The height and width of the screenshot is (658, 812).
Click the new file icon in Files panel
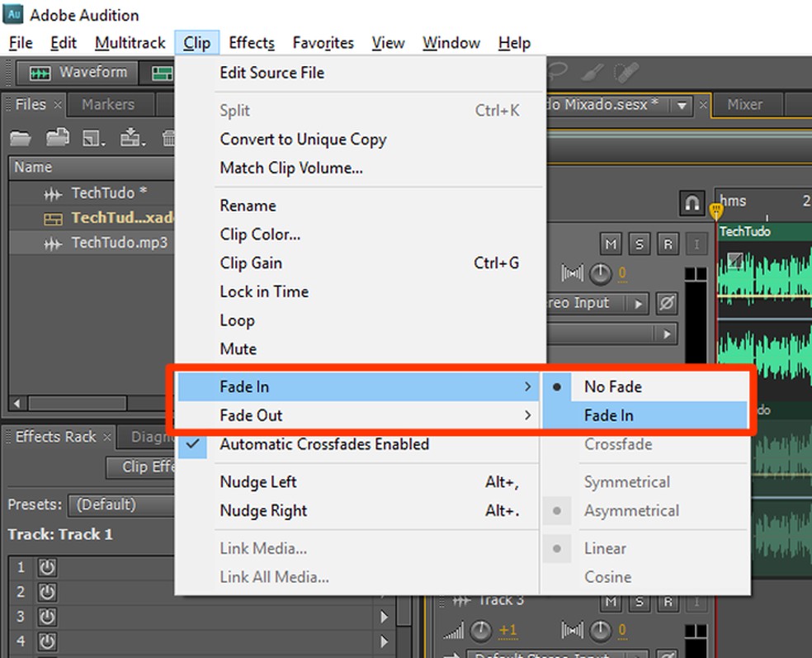[x=94, y=139]
